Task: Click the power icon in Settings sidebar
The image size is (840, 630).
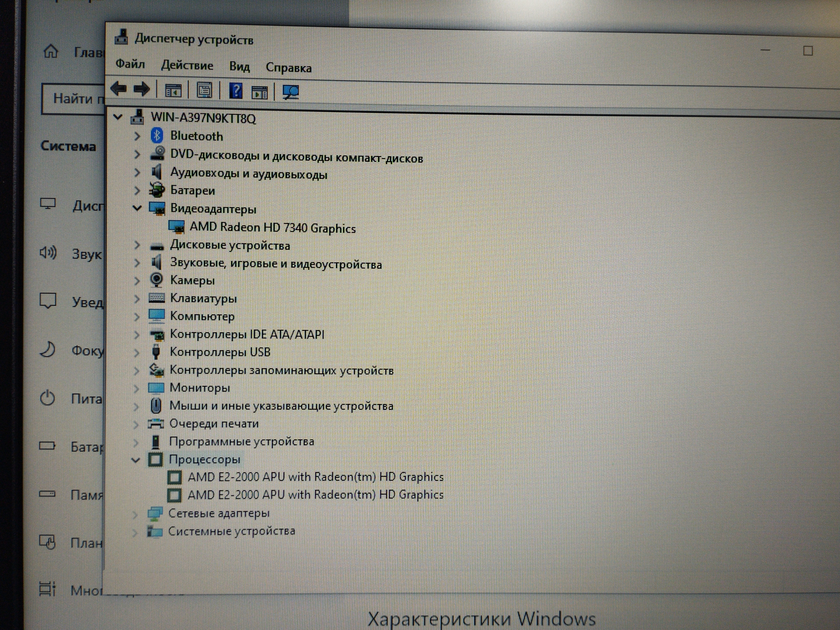Action: [x=47, y=398]
